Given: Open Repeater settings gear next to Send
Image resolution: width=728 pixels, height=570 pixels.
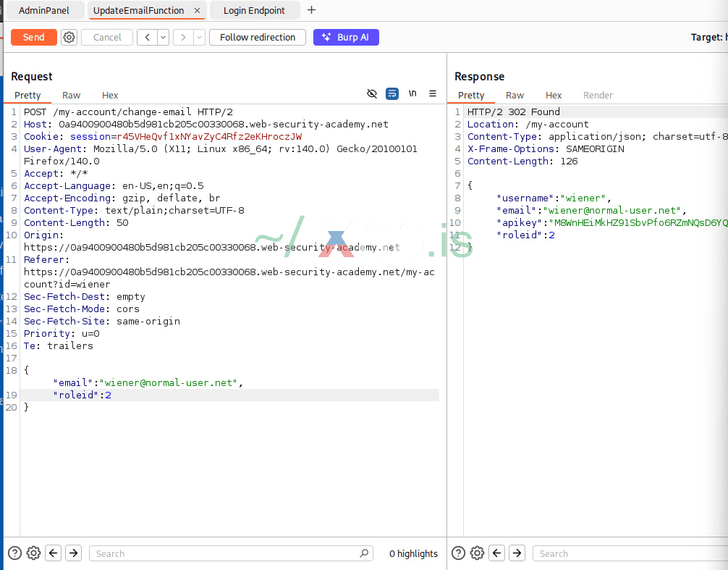Looking at the screenshot, I should 69,38.
